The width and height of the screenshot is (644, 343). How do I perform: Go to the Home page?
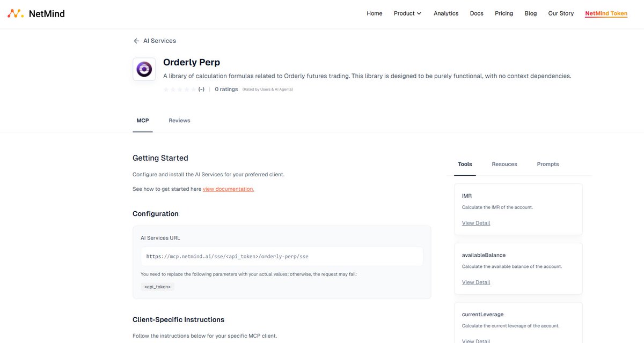(x=375, y=13)
